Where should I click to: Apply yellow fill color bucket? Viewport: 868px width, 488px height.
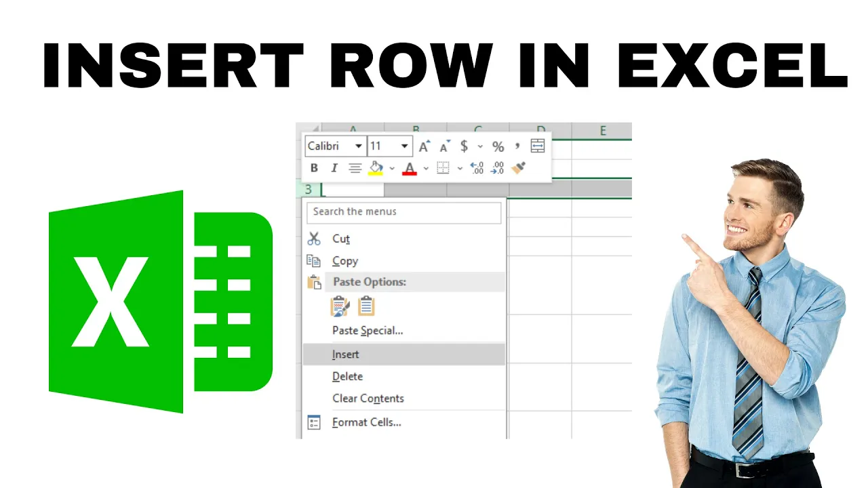376,168
